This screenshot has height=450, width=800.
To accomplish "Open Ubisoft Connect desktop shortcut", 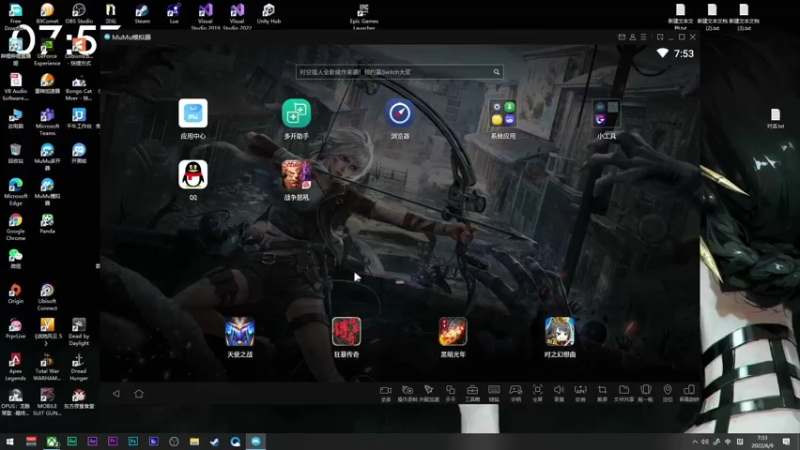I will point(47,296).
